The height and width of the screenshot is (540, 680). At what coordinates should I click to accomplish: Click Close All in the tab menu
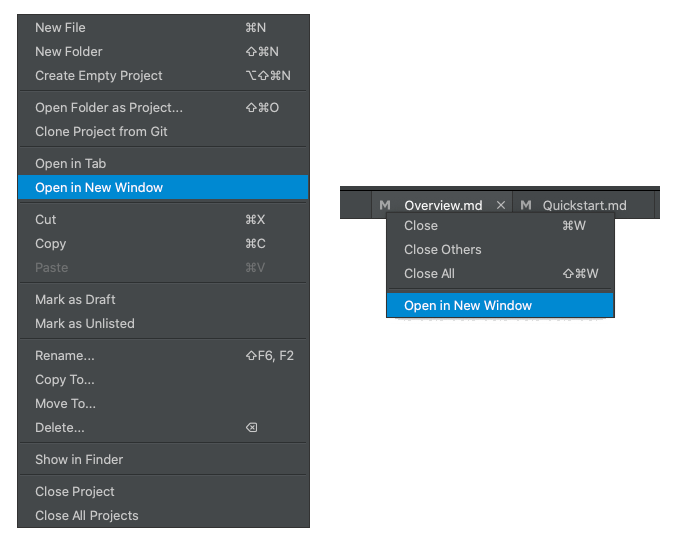(x=429, y=274)
